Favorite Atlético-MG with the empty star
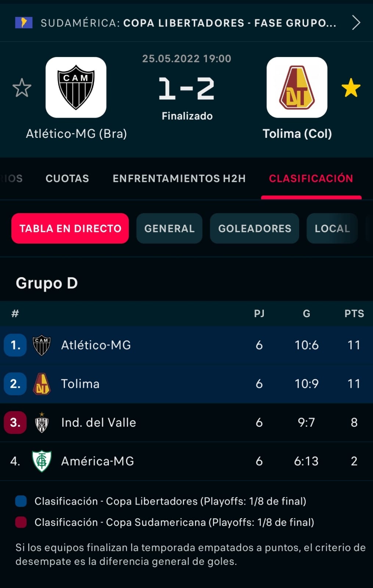The image size is (373, 588). (x=22, y=88)
